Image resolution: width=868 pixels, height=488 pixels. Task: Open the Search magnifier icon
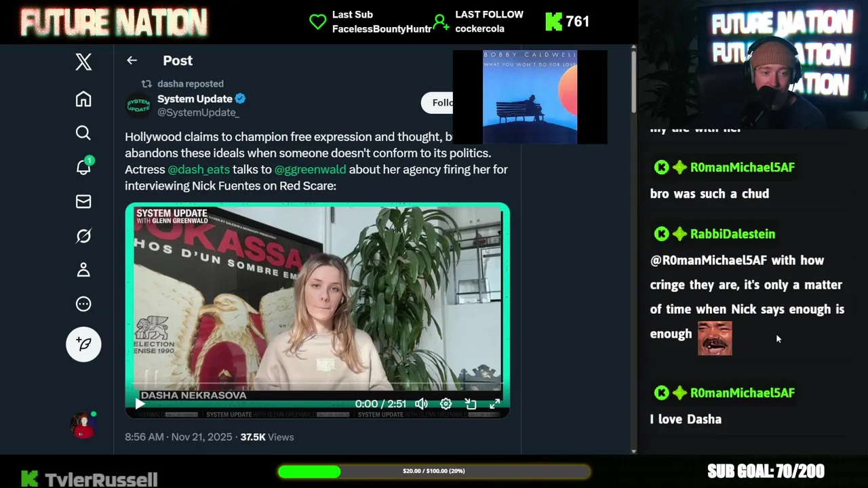[83, 133]
